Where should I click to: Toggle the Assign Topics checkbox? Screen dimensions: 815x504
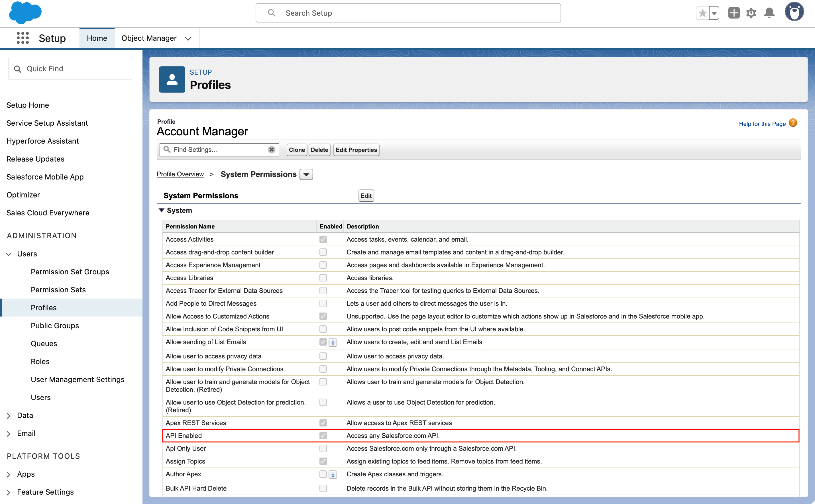coord(323,461)
